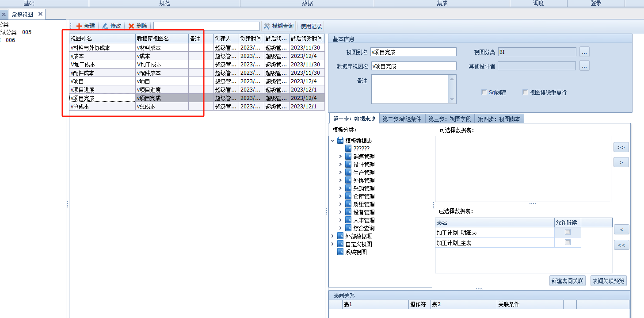This screenshot has height=318, width=644.
Task: Click the pencil 修改 edit icon
Action: click(105, 26)
